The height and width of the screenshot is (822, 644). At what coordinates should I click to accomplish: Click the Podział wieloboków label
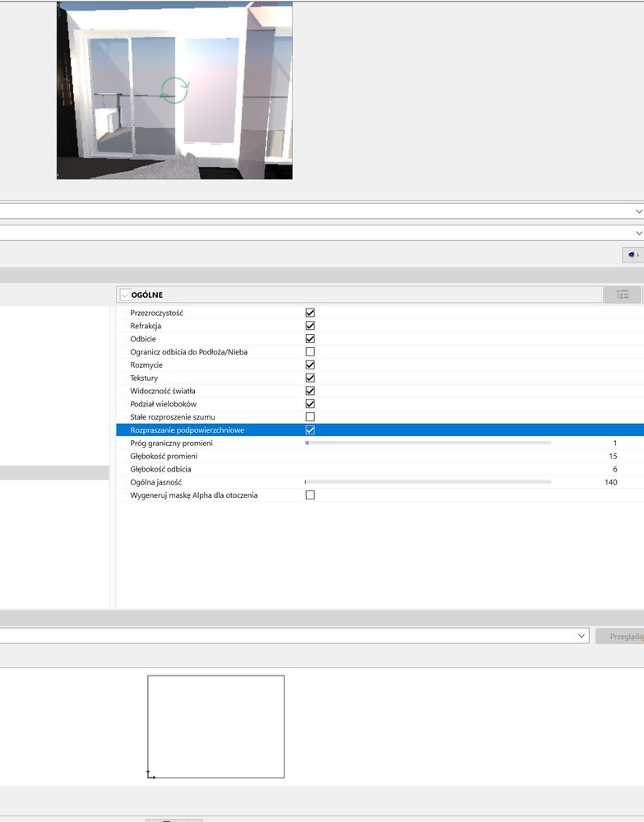click(x=163, y=404)
